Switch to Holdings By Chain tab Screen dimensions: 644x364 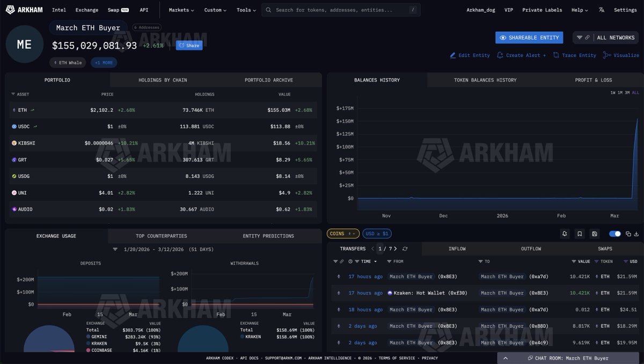(x=163, y=80)
